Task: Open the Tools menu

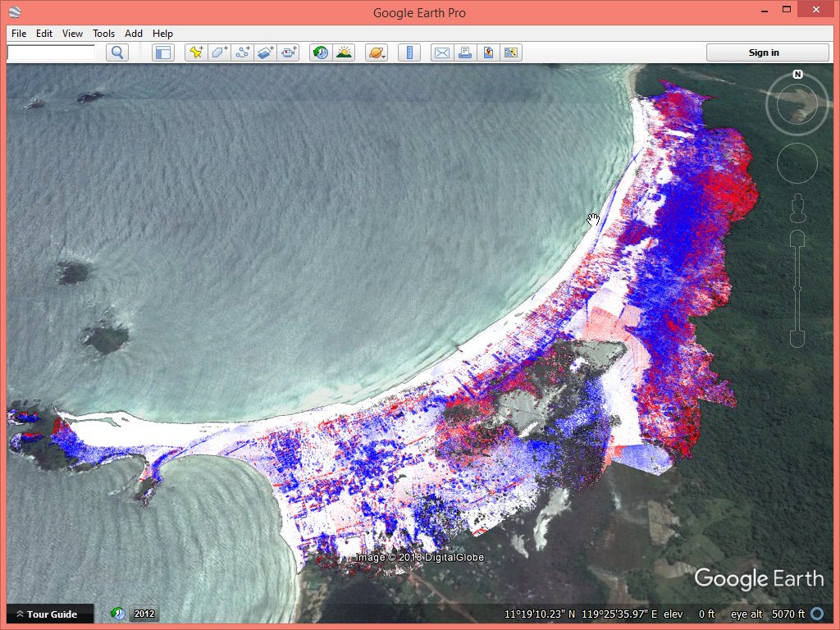Action: [103, 34]
